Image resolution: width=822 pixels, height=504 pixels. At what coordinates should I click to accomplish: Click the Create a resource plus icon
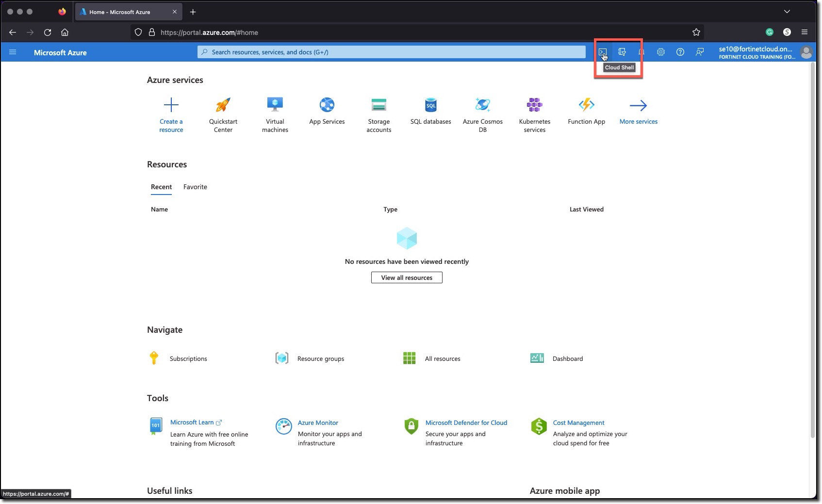pos(171,105)
